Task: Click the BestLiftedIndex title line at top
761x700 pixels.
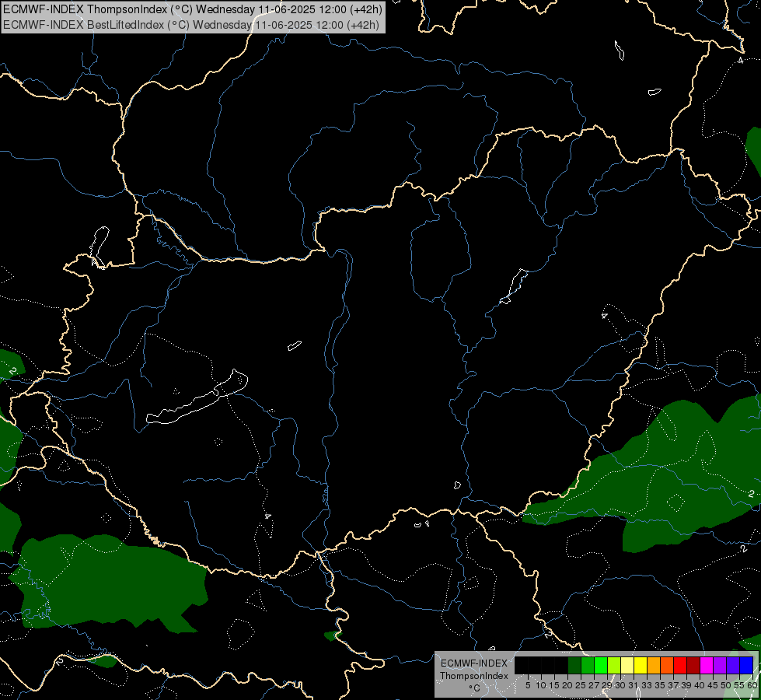Action: [191, 25]
